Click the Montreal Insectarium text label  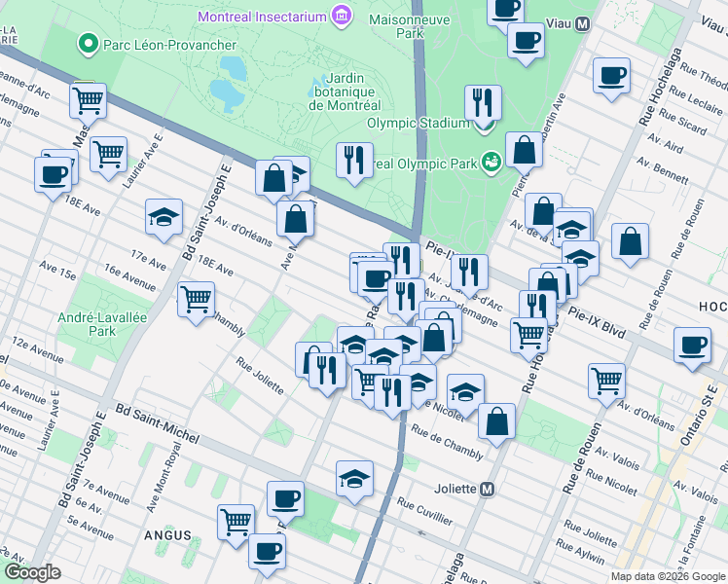click(263, 17)
